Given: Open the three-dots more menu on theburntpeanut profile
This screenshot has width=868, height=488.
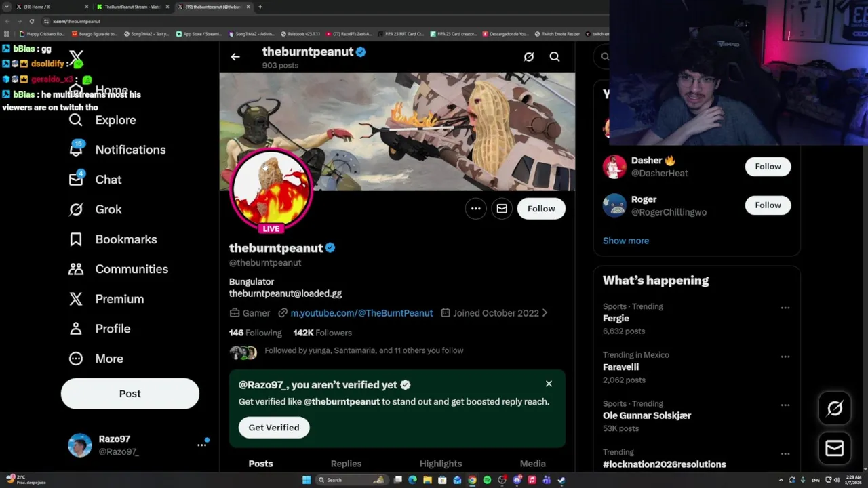Looking at the screenshot, I should coord(476,209).
